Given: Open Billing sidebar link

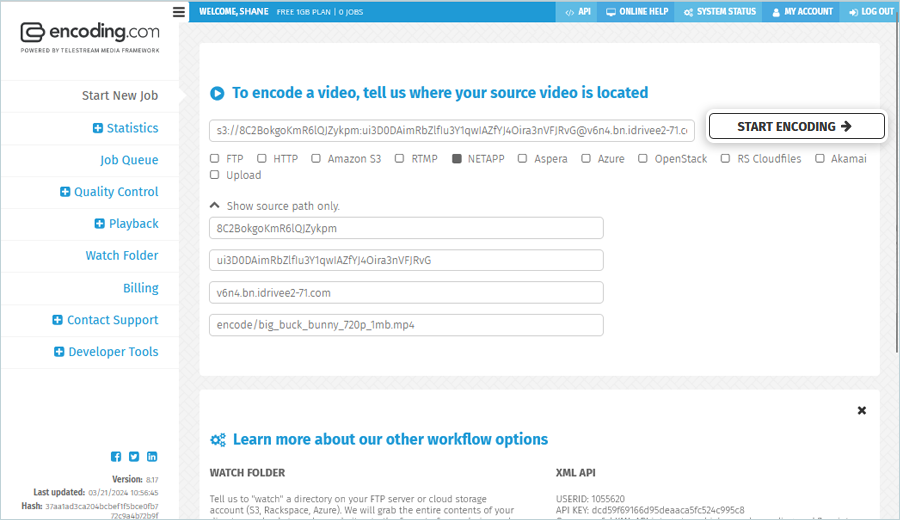Looking at the screenshot, I should (x=141, y=288).
